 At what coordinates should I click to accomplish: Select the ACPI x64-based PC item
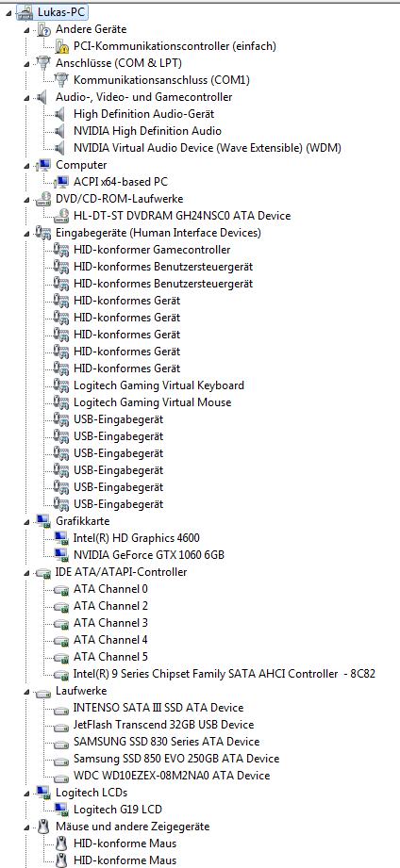(x=120, y=182)
